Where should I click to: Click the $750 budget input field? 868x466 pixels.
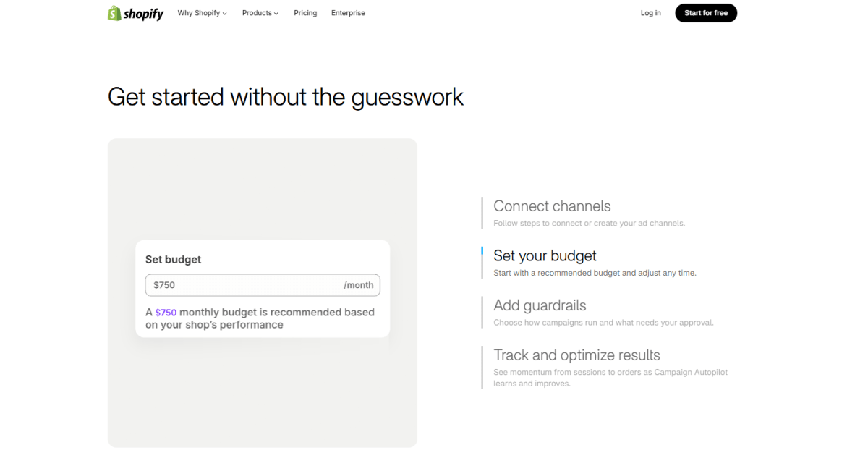263,285
